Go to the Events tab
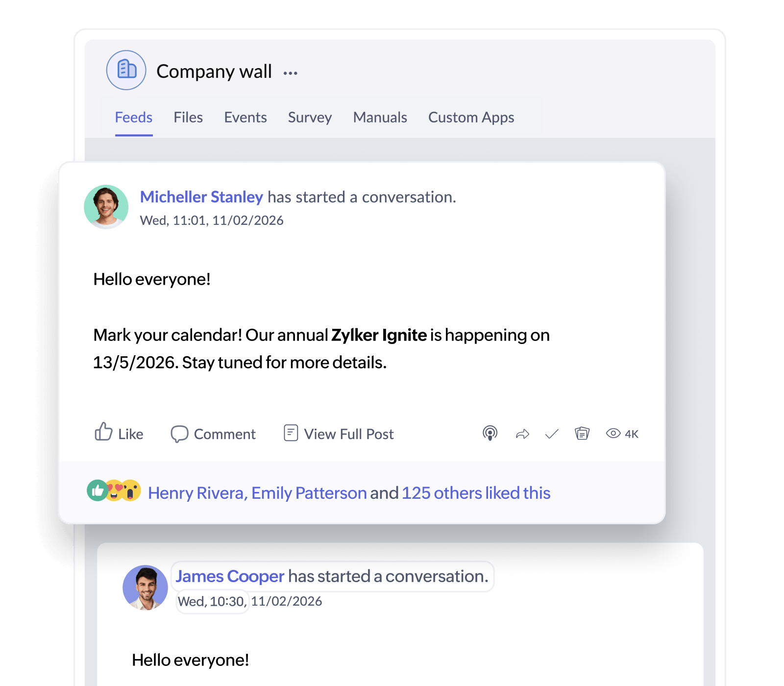Screen dimensions: 784x686 [x=245, y=118]
